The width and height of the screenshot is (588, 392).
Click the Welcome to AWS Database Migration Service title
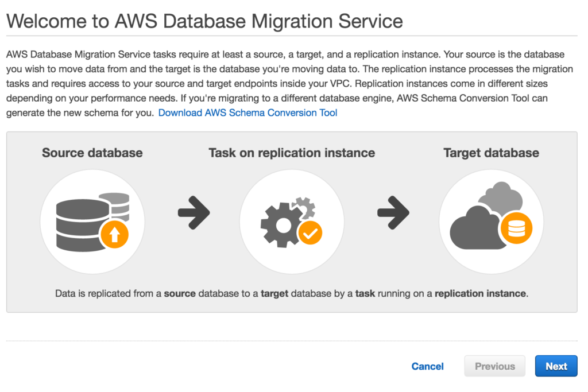click(204, 21)
